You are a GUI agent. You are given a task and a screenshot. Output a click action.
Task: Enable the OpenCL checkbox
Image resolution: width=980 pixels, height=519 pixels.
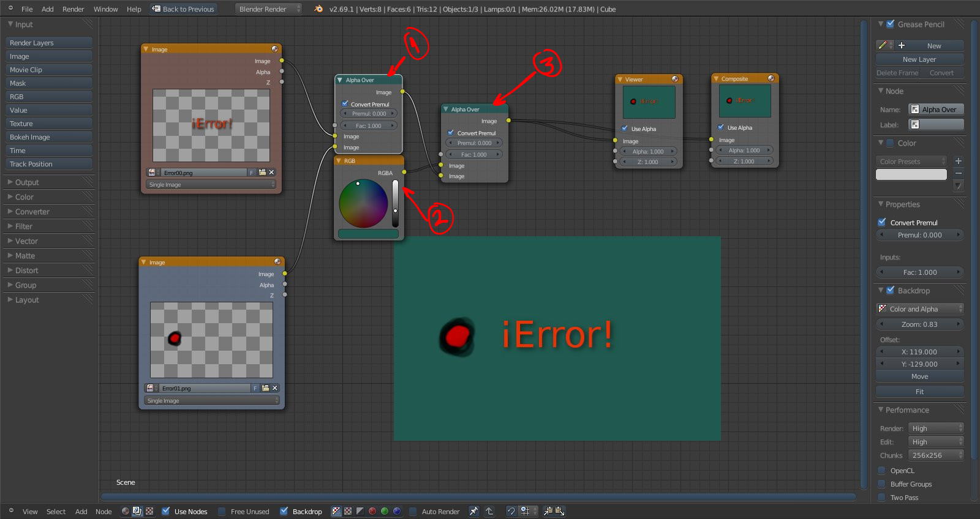coord(882,471)
